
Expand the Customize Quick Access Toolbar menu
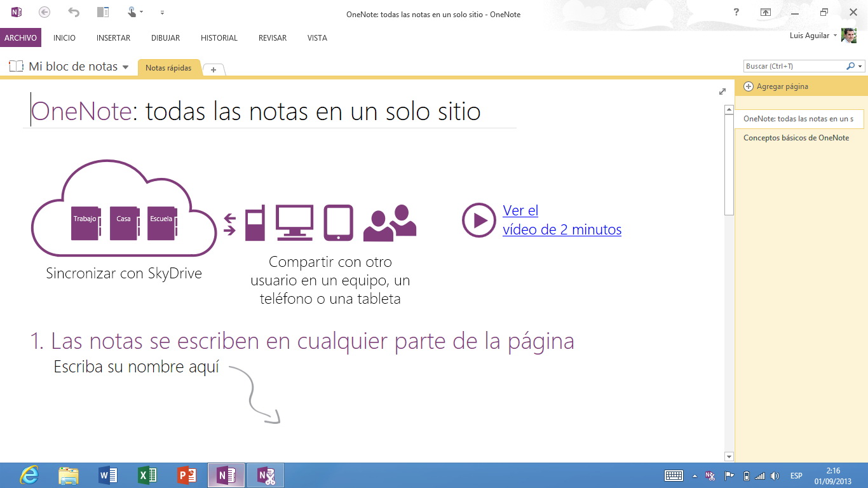[162, 13]
